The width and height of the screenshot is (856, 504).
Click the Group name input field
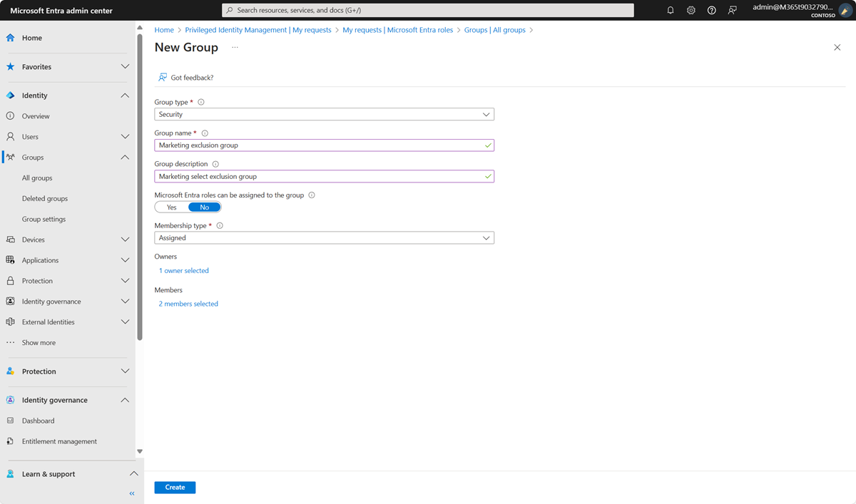(x=324, y=145)
